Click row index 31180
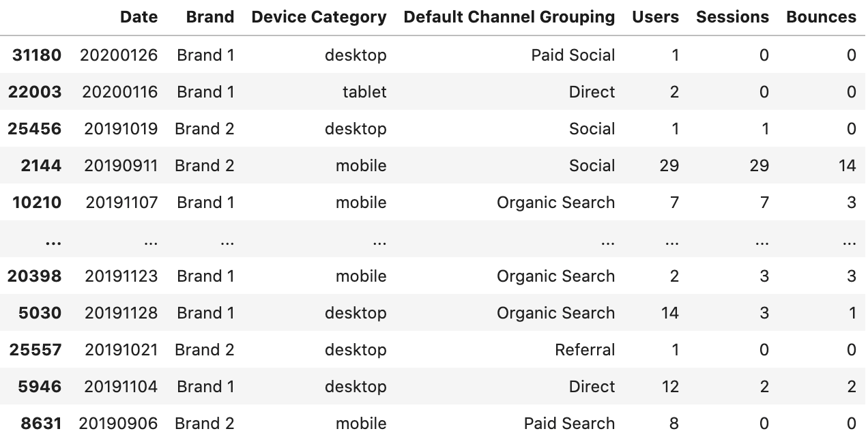Viewport: 868px width, 442px height. (x=37, y=55)
